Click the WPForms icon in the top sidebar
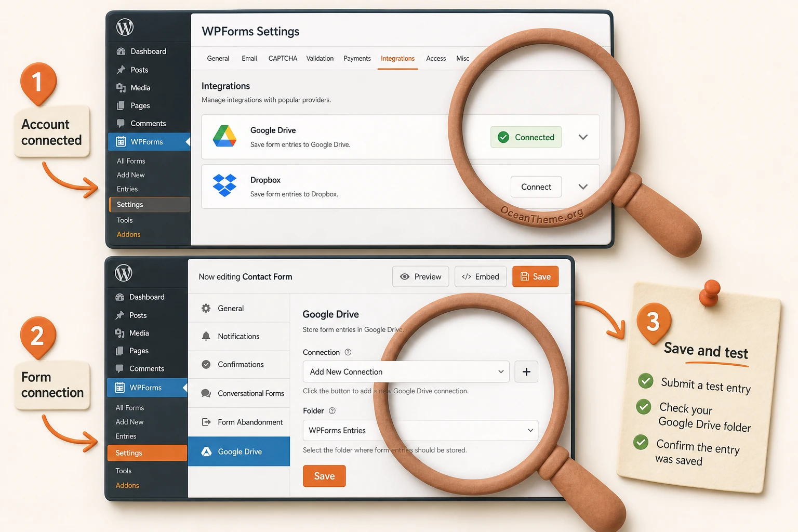The width and height of the screenshot is (798, 532). coord(121,142)
